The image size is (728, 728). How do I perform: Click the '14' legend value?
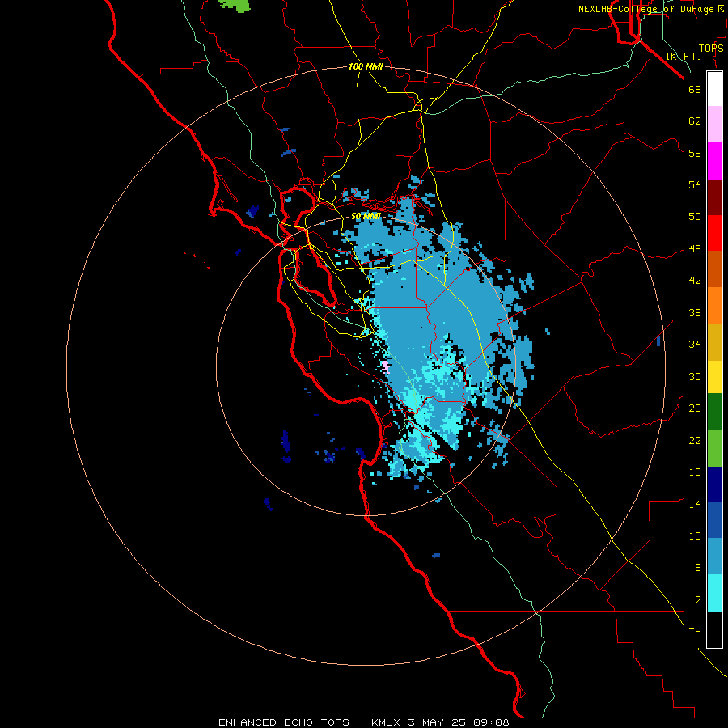click(695, 504)
